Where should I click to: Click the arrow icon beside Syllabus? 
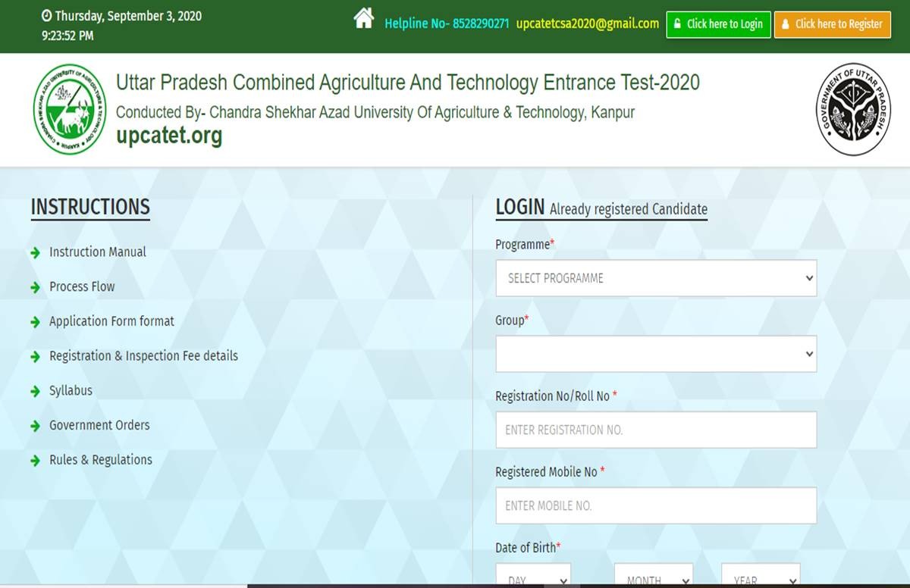tap(35, 392)
